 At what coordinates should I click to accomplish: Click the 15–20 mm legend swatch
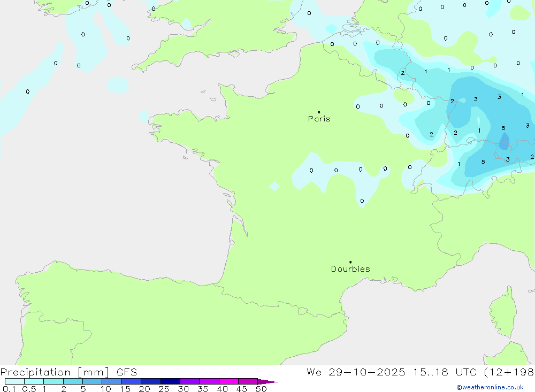point(132,381)
